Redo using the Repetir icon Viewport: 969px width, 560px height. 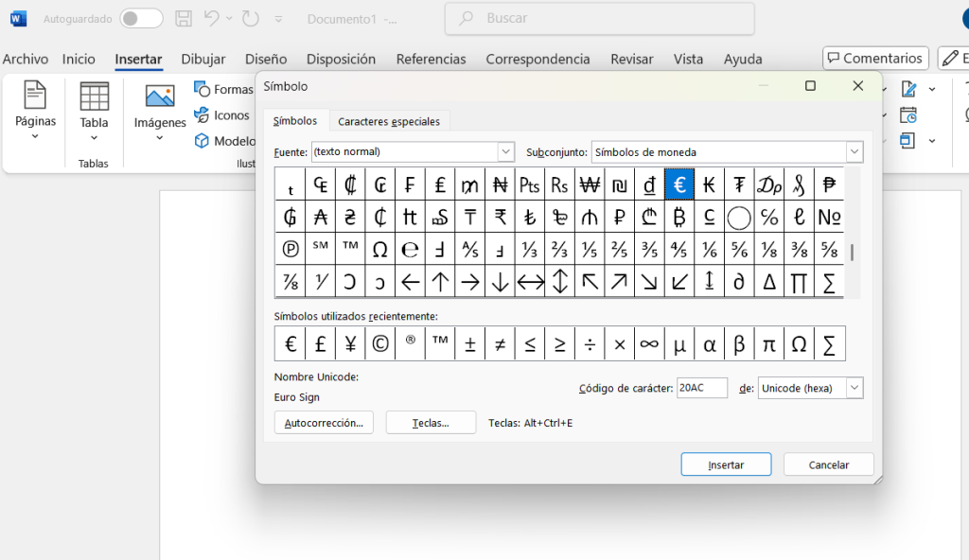click(248, 18)
